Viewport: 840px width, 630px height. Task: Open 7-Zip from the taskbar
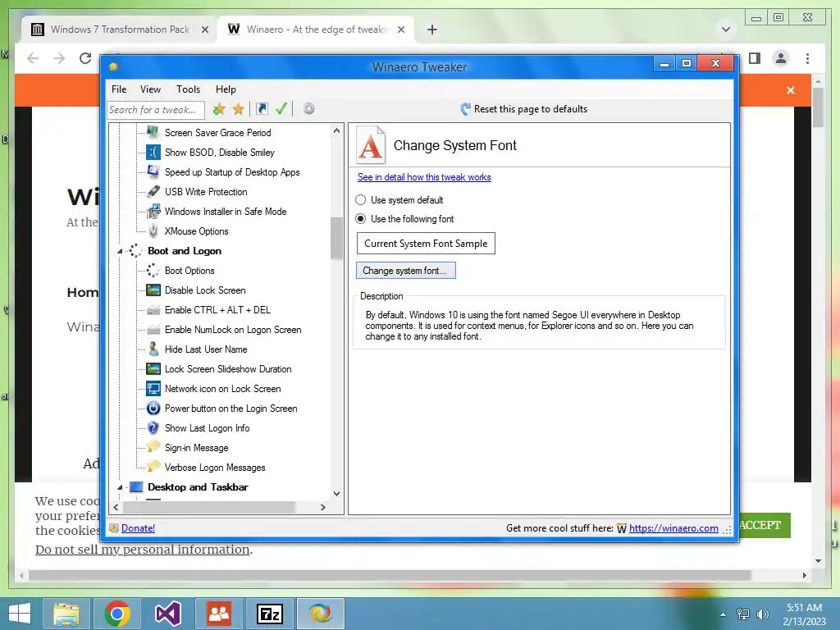coord(269,614)
